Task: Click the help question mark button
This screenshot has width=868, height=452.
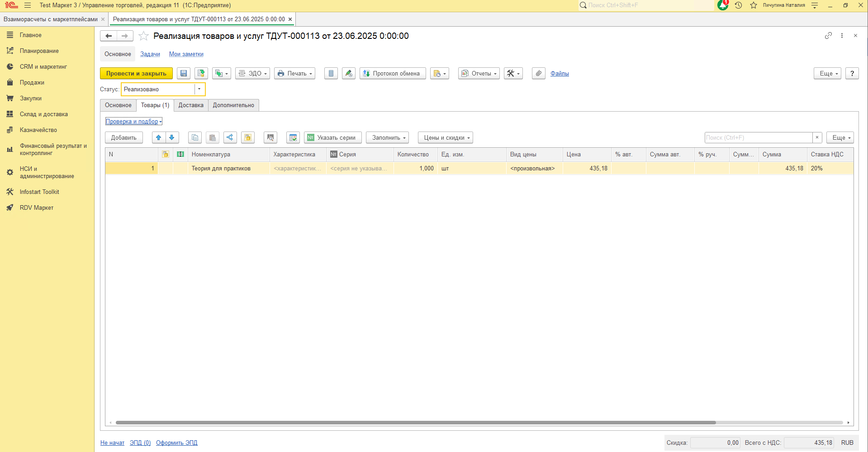Action: tap(852, 73)
